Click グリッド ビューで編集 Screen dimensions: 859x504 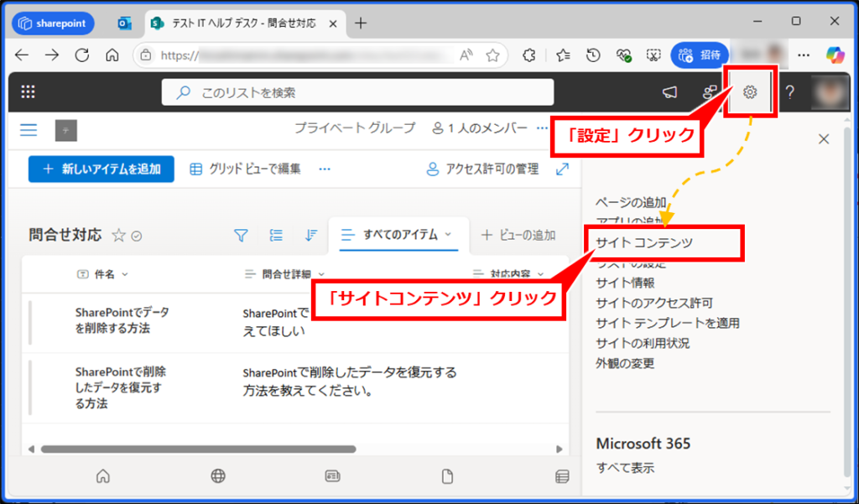tap(245, 169)
